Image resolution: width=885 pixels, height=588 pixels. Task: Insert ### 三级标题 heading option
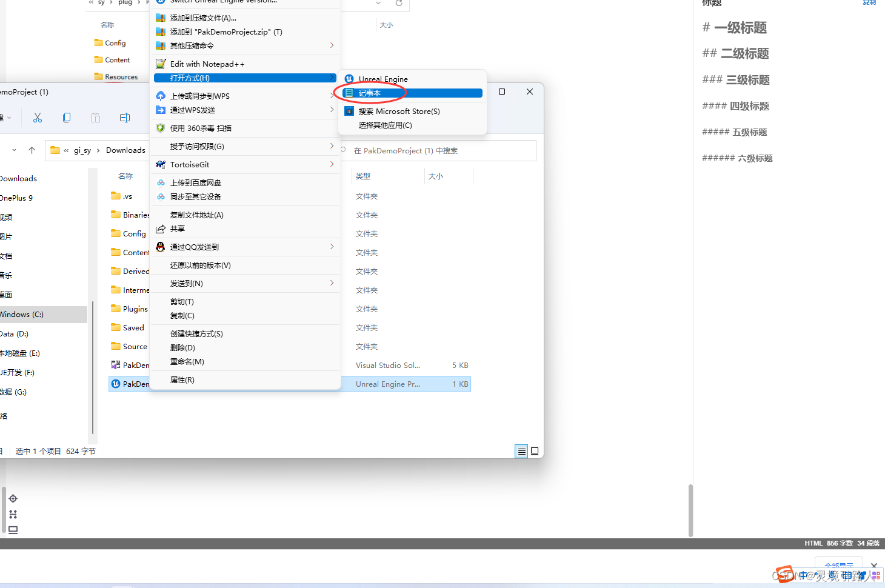pyautogui.click(x=736, y=80)
